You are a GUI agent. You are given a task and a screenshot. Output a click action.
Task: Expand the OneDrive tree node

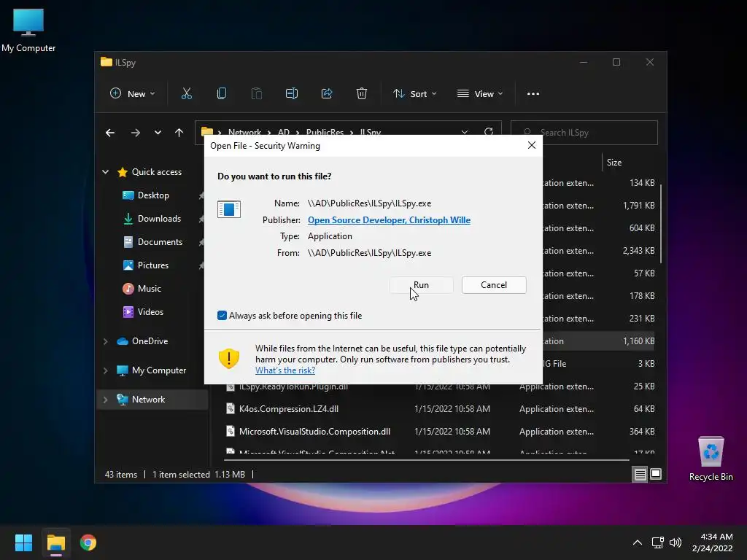105,341
